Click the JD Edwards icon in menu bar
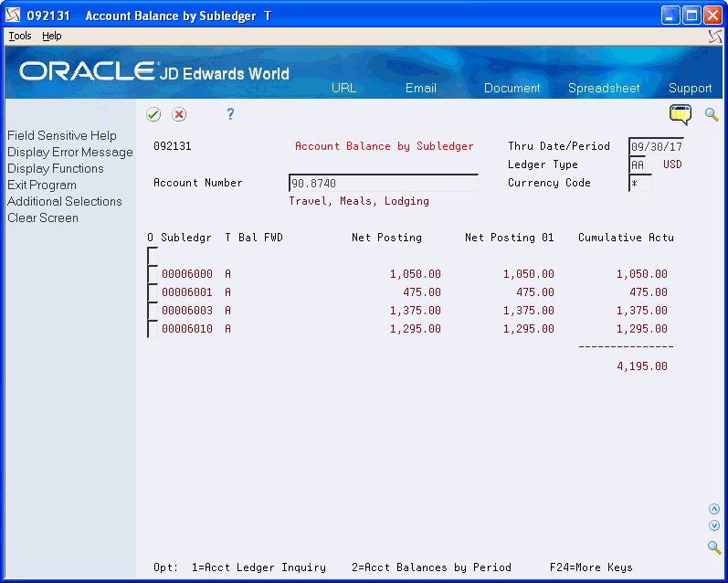Viewport: 728px width, 583px height. point(715,37)
